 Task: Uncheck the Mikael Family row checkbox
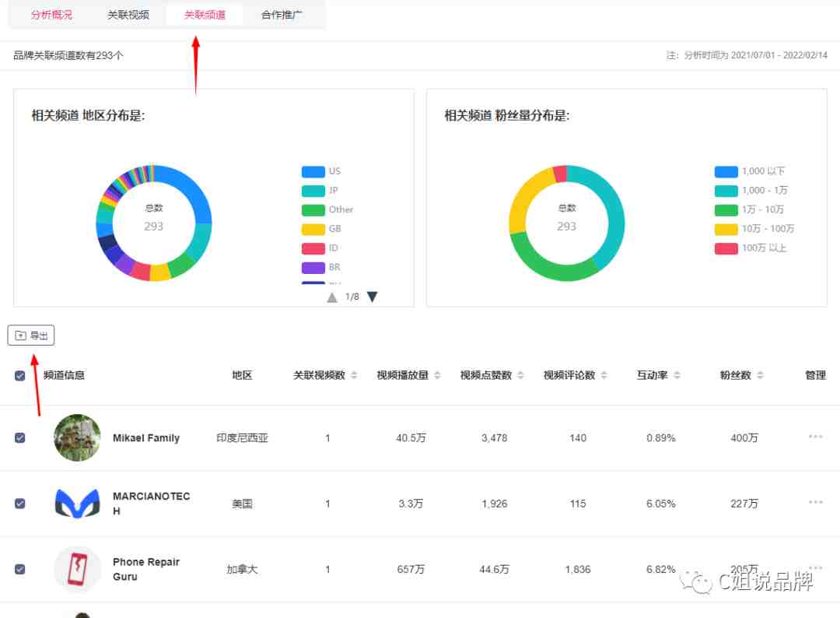(x=19, y=438)
